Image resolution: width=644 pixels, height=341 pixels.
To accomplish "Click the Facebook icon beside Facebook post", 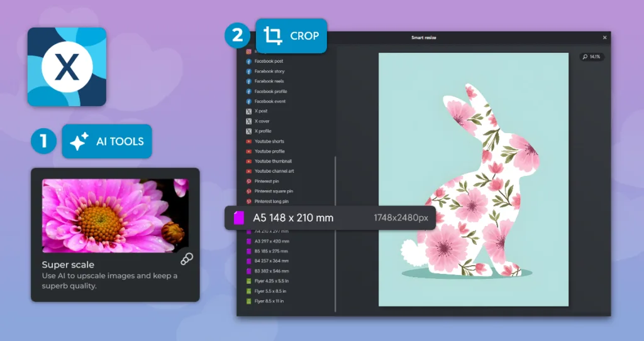I will coord(248,61).
